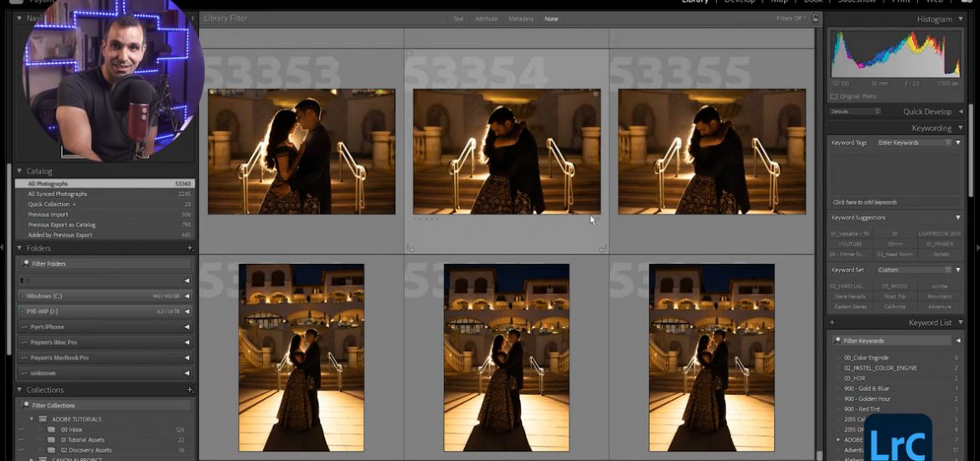The height and width of the screenshot is (461, 980).
Task: Collapse the Keyword List panel
Action: 961,323
